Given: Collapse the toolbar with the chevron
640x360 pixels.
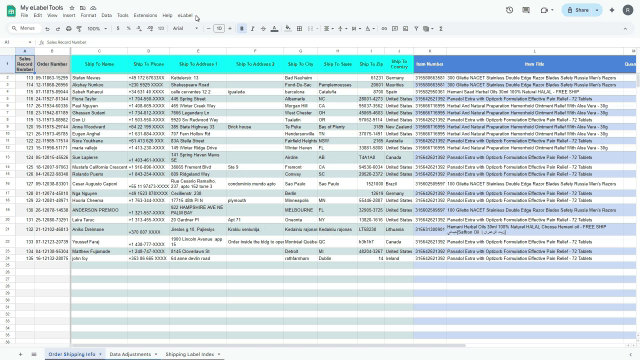Looking at the screenshot, I should tap(625, 29).
